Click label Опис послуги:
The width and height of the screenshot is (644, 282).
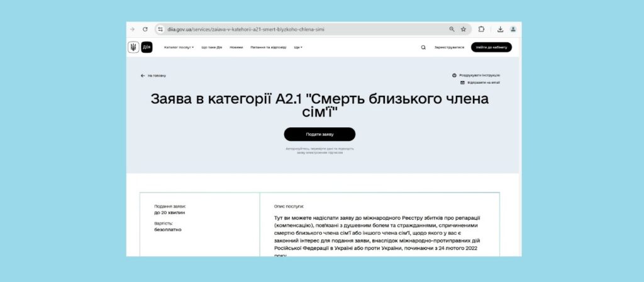coord(289,206)
